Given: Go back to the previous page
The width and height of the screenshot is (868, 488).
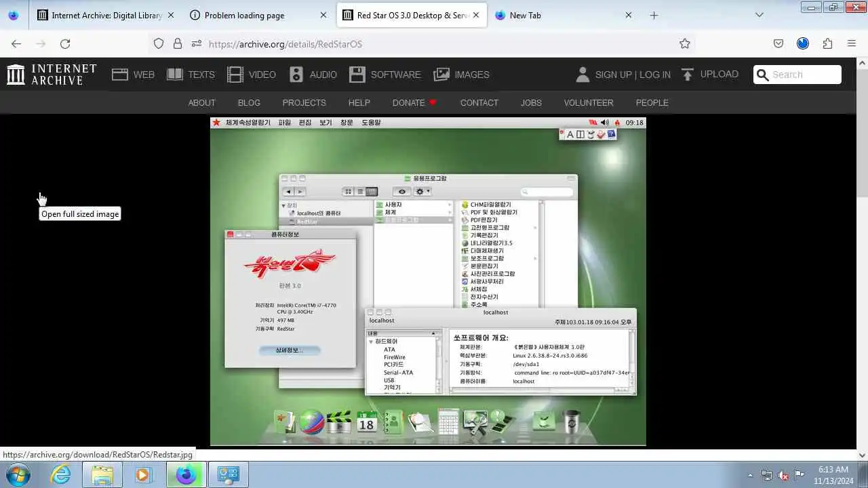Looking at the screenshot, I should point(16,43).
